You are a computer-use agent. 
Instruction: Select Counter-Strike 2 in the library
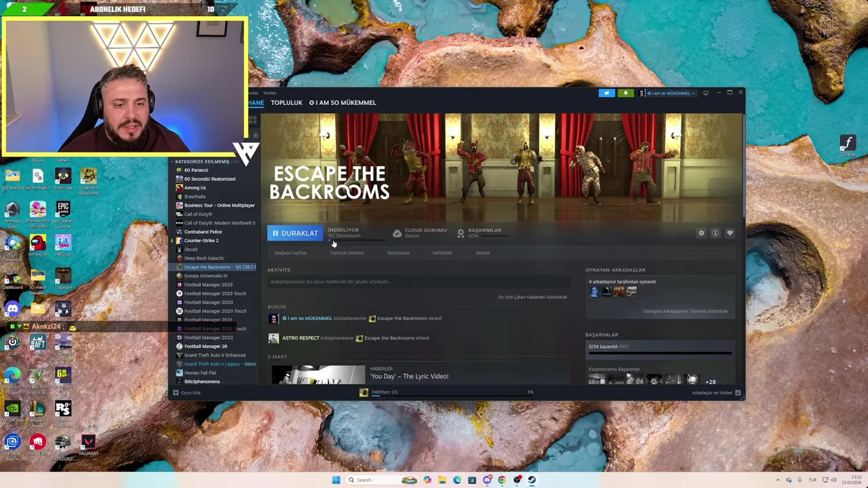point(201,241)
